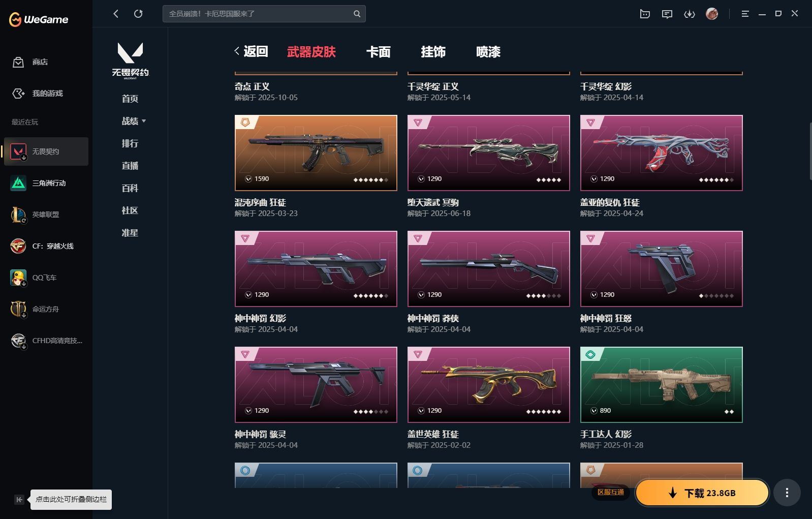The image size is (812, 519).
Task: Click the user avatar icon
Action: click(x=712, y=14)
